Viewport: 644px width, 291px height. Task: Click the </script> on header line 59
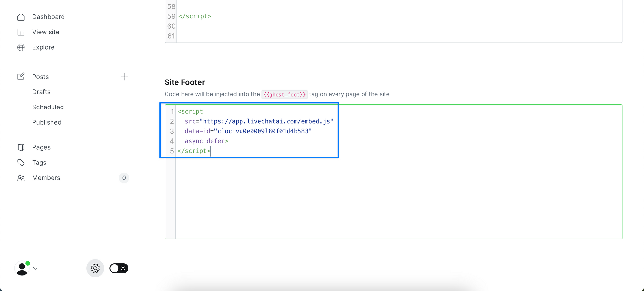pos(194,16)
